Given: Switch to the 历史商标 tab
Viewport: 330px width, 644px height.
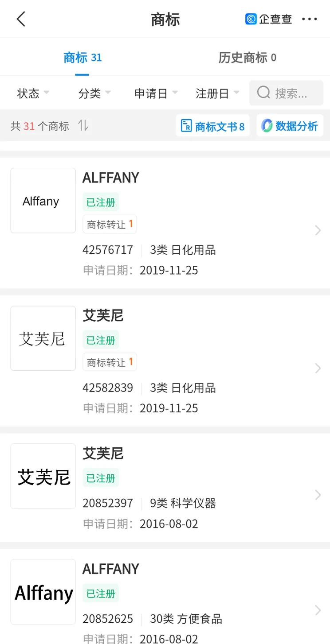Looking at the screenshot, I should tap(247, 58).
